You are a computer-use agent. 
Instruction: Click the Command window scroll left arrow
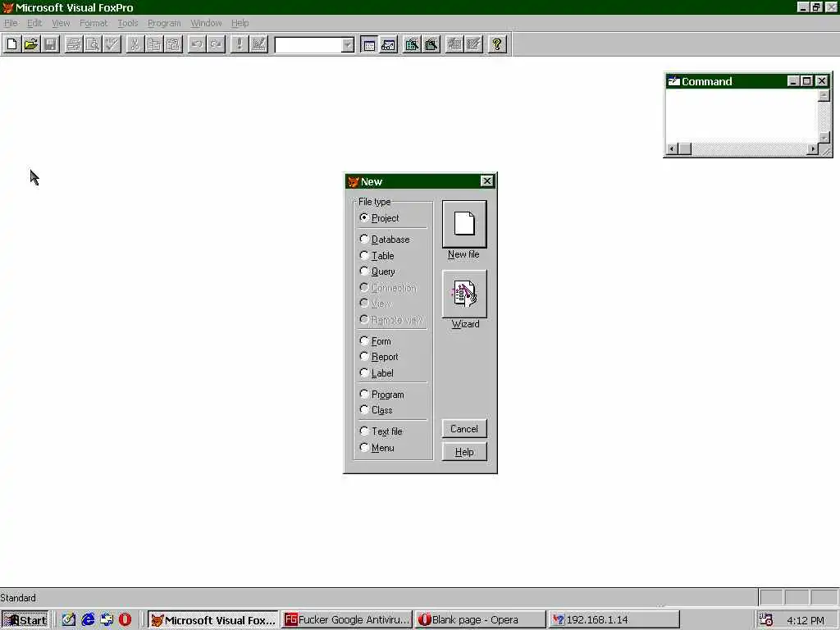click(672, 149)
